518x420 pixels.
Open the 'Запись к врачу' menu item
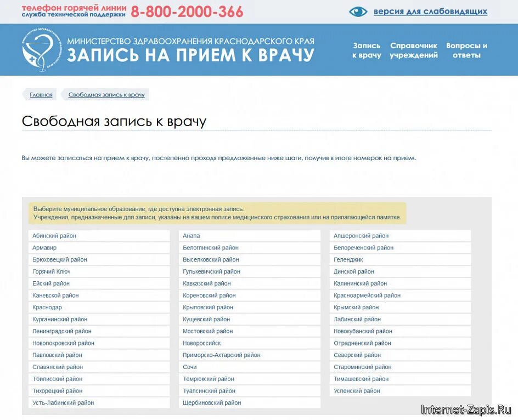[367, 50]
